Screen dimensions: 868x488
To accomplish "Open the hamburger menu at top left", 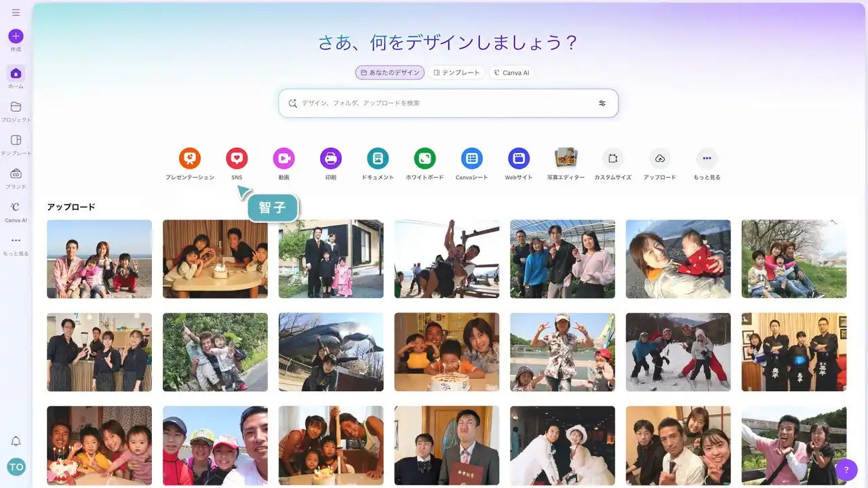I will (x=15, y=12).
